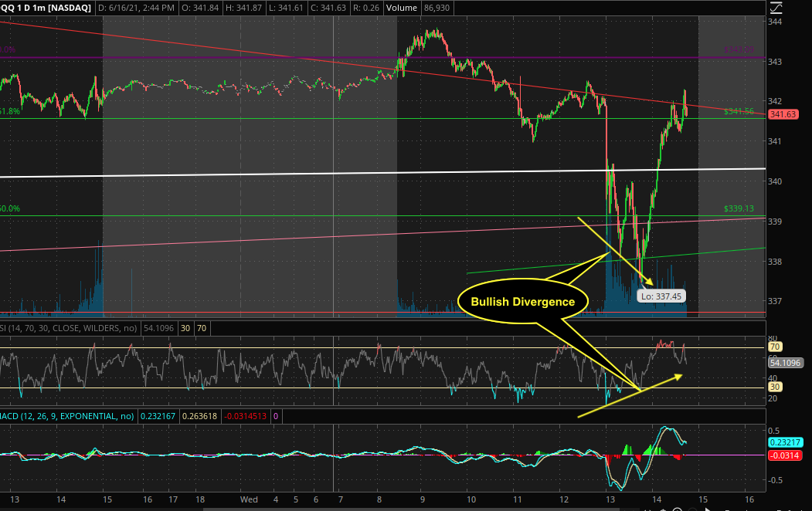
Task: Click the 17 label on time axis
Action: 173,499
